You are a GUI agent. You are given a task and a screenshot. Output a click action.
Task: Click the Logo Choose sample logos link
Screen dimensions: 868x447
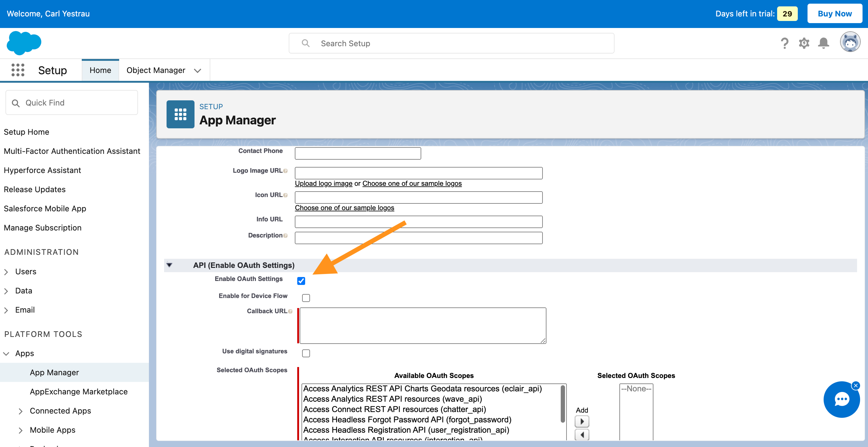pyautogui.click(x=412, y=183)
